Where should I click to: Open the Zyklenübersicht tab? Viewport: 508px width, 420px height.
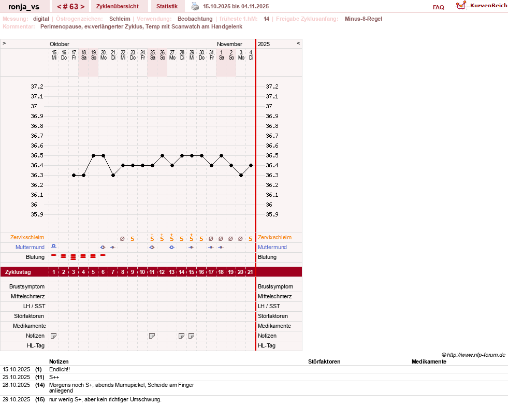117,6
